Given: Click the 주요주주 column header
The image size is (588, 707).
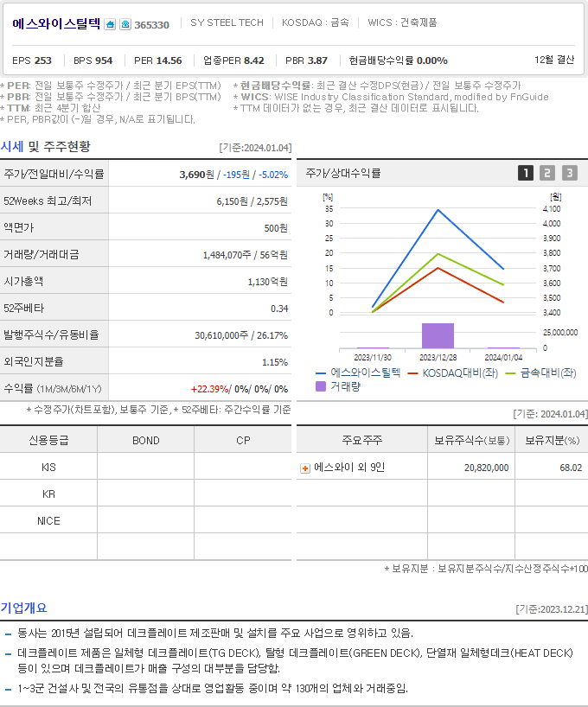Looking at the screenshot, I should 362,440.
